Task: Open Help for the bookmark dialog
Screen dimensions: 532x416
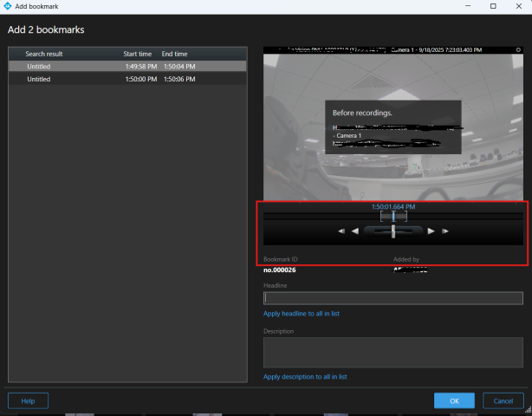Action: click(28, 401)
